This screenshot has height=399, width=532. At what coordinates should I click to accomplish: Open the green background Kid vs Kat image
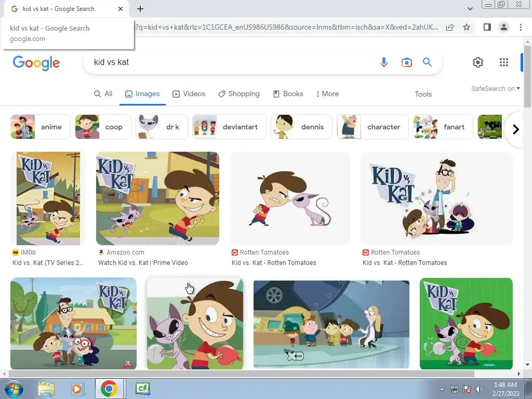coord(466,324)
